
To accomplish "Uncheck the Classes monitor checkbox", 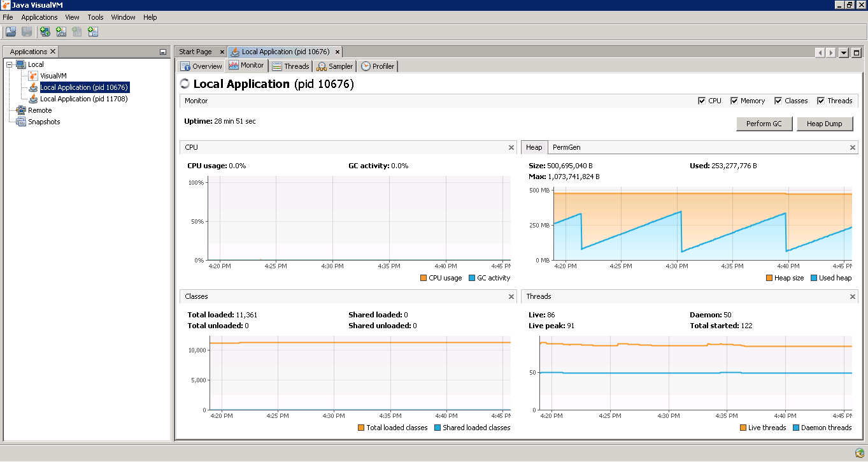I will (x=778, y=101).
